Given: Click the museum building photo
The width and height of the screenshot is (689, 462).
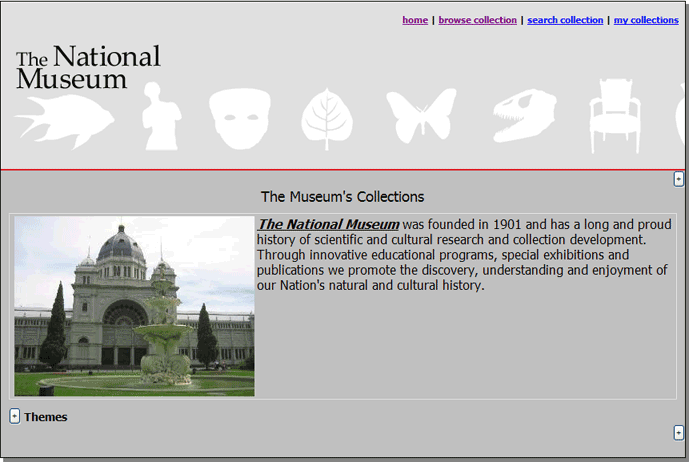Looking at the screenshot, I should pyautogui.click(x=134, y=306).
